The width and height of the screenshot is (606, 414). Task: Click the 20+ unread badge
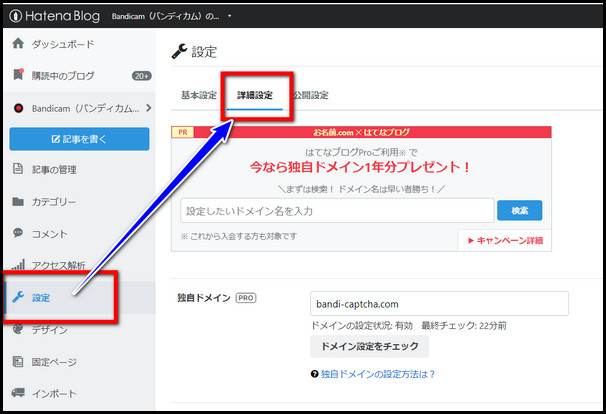pyautogui.click(x=141, y=76)
